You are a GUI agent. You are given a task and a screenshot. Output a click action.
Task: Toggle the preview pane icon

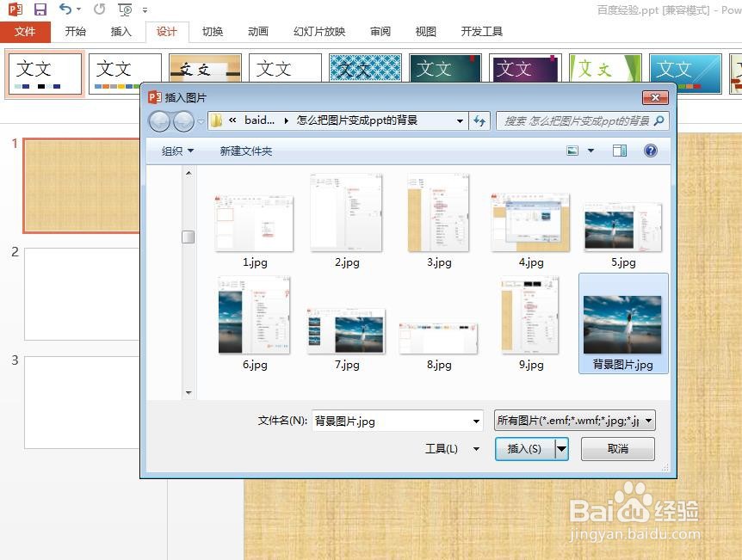coord(620,151)
